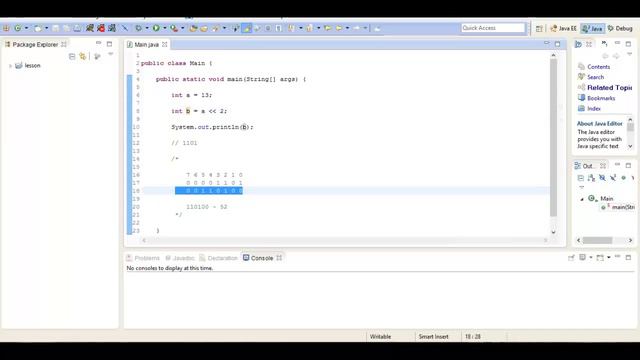Toggle Hide Non-Public Members in Outline

[x=623, y=178]
